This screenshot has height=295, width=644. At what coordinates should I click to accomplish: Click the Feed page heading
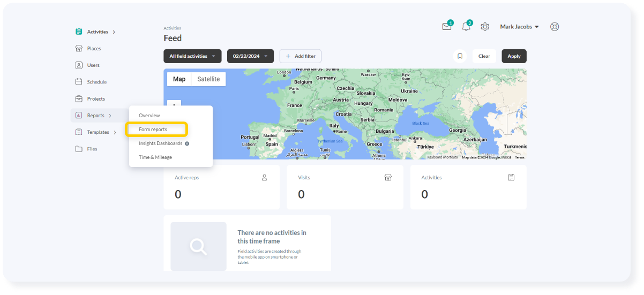(x=173, y=39)
